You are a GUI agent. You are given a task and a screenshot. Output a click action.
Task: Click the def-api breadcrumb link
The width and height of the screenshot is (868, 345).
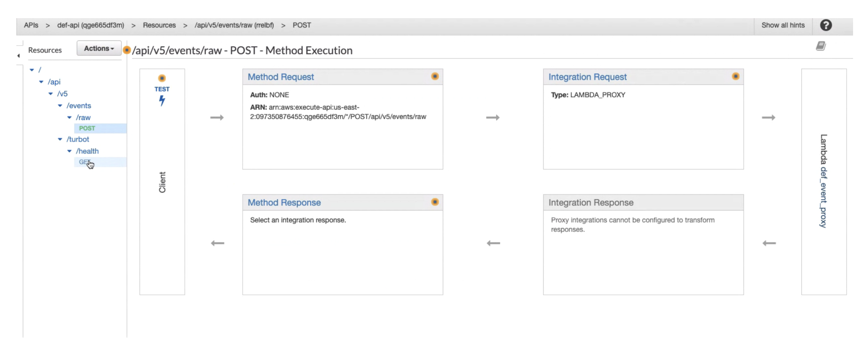tap(91, 25)
